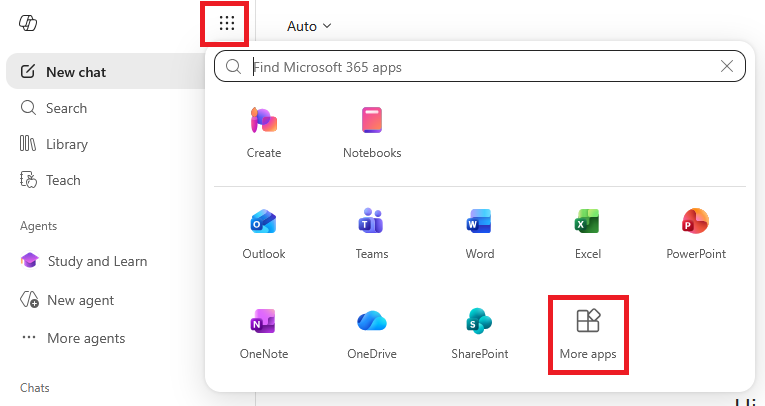Open Teach in the sidebar
This screenshot has height=406, width=765.
pyautogui.click(x=50, y=180)
